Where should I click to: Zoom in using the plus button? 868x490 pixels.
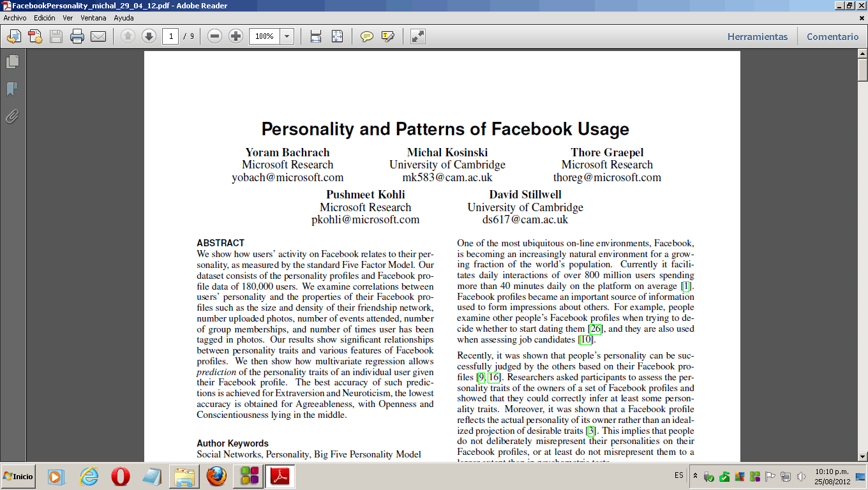[x=236, y=36]
